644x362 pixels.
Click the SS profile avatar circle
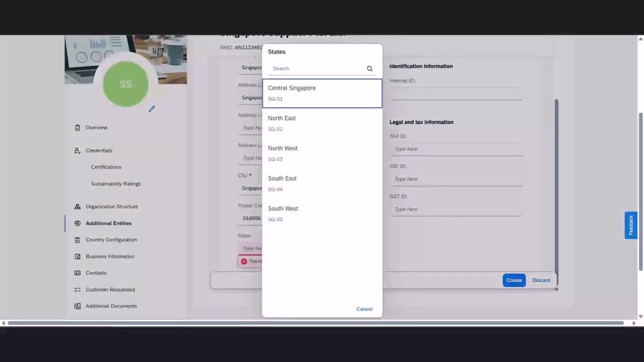(x=126, y=84)
